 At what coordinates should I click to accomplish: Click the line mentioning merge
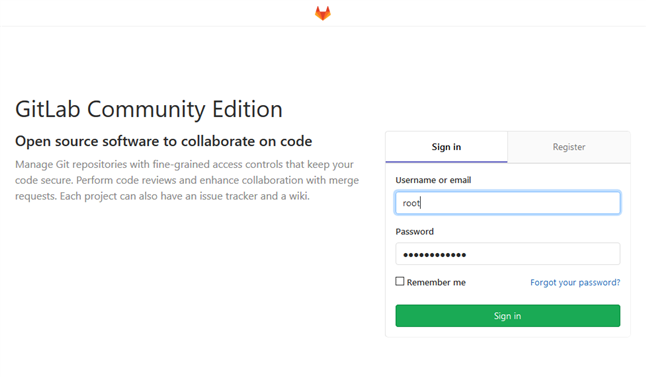[x=187, y=180]
